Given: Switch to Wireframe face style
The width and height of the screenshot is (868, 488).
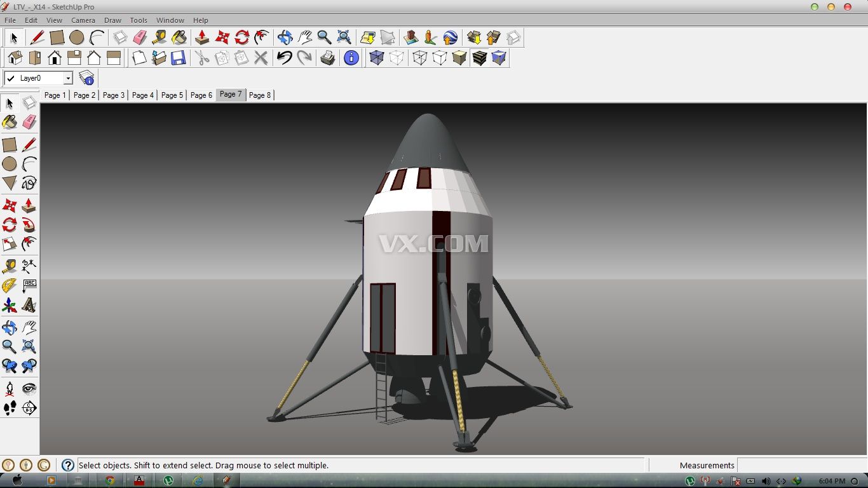Looking at the screenshot, I should (420, 58).
